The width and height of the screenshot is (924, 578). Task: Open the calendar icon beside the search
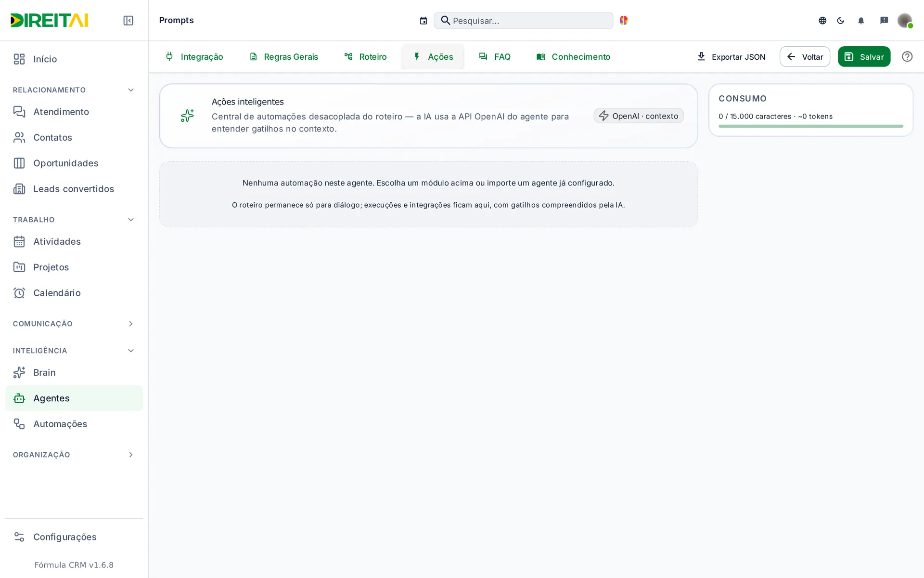(x=423, y=20)
